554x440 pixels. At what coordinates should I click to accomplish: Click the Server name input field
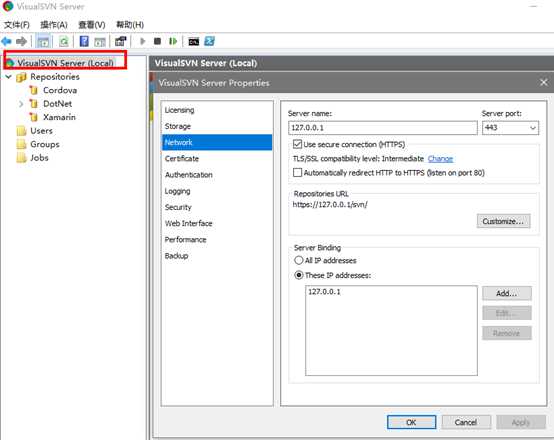pyautogui.click(x=383, y=128)
